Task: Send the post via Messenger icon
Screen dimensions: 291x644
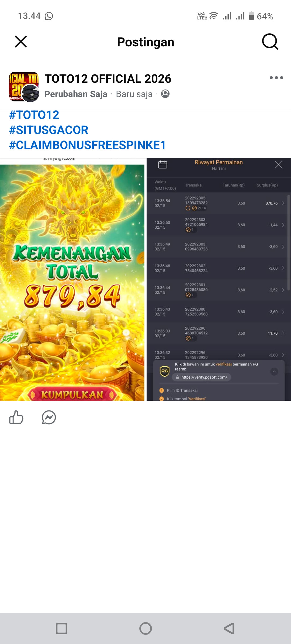Action: [49, 417]
